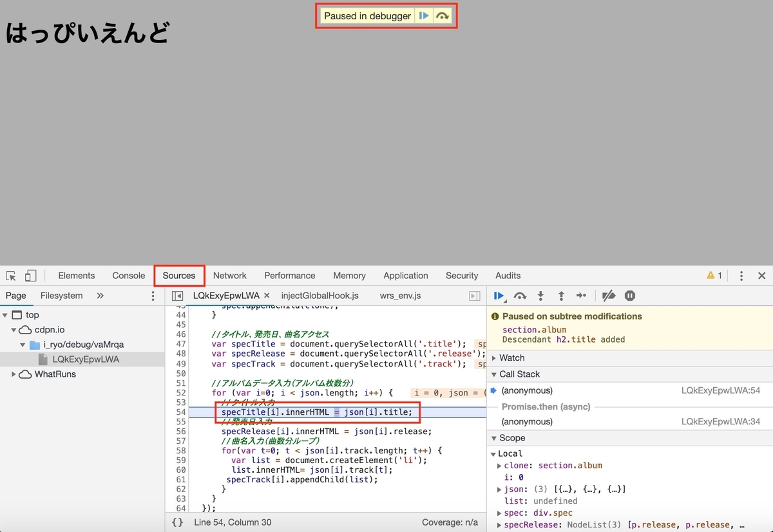Click line number 56 in the gutter
This screenshot has height=532, width=773.
[181, 432]
